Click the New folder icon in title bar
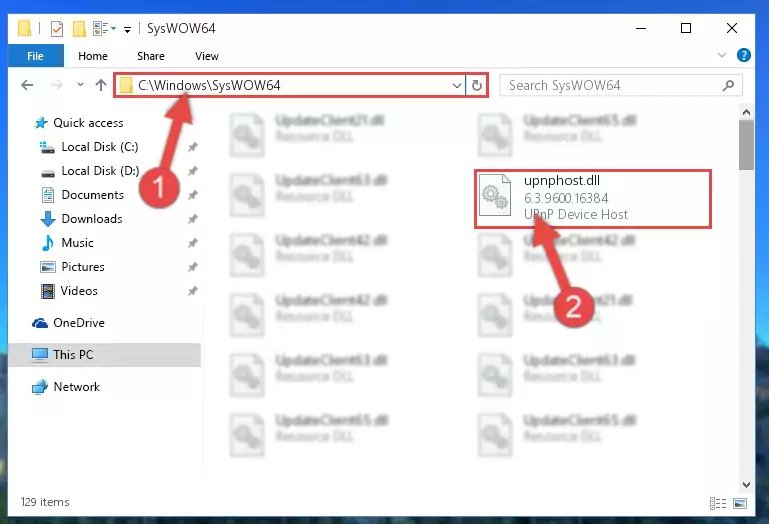 click(x=79, y=28)
